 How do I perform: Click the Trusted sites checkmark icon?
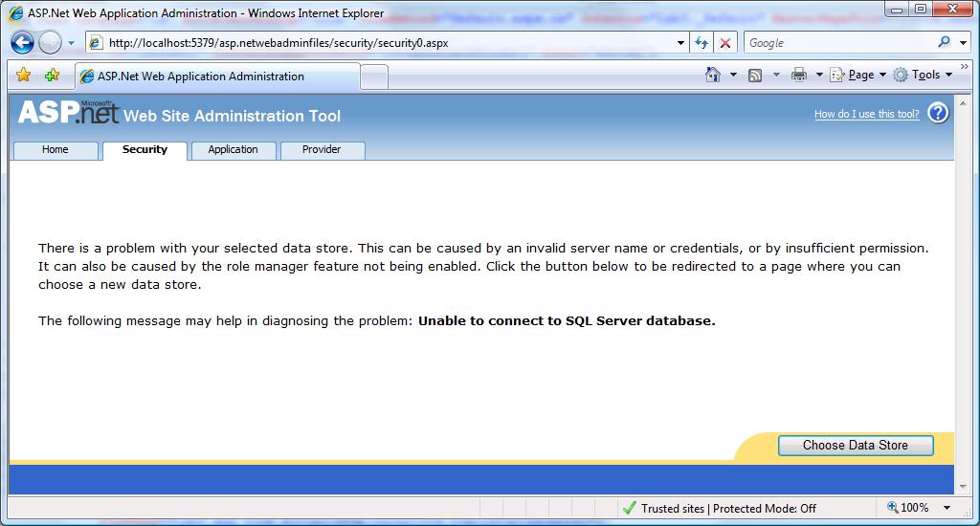(x=630, y=509)
